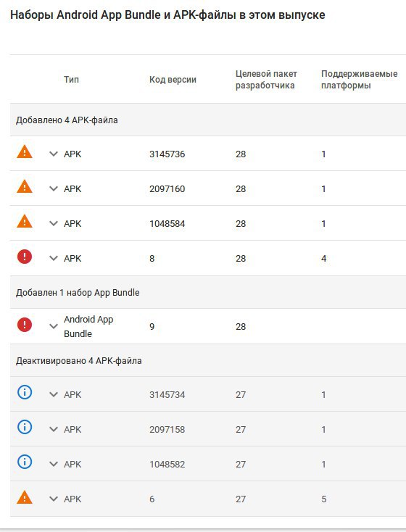This screenshot has width=406, height=532.
Task: Expand the Android App Bundle row
Action: (x=54, y=326)
